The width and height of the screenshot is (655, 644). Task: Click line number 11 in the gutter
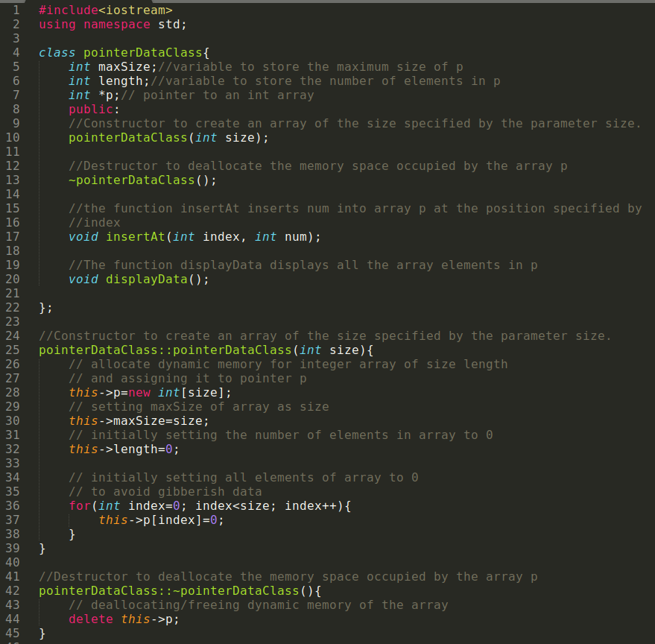pyautogui.click(x=13, y=152)
